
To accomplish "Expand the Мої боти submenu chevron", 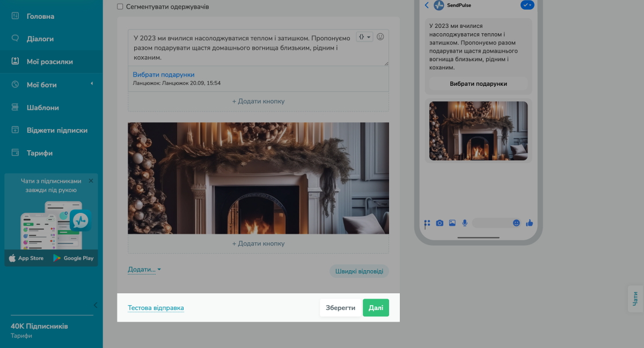I will coord(91,84).
